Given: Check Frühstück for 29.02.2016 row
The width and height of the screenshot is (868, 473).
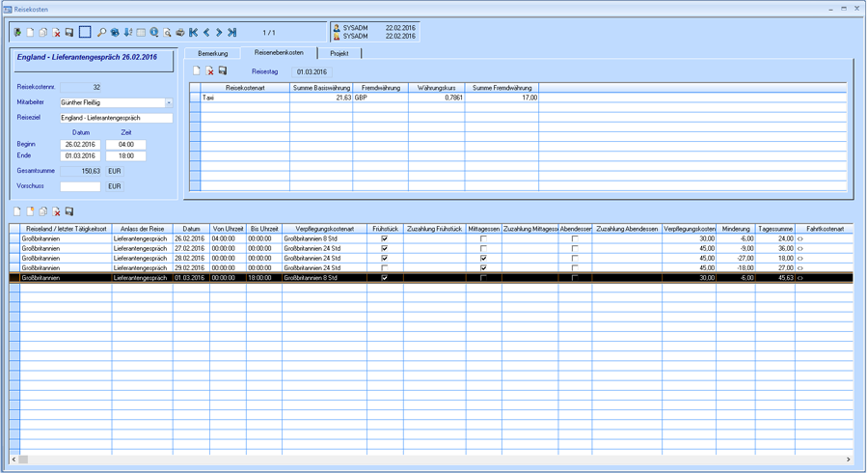Looking at the screenshot, I should (x=385, y=268).
